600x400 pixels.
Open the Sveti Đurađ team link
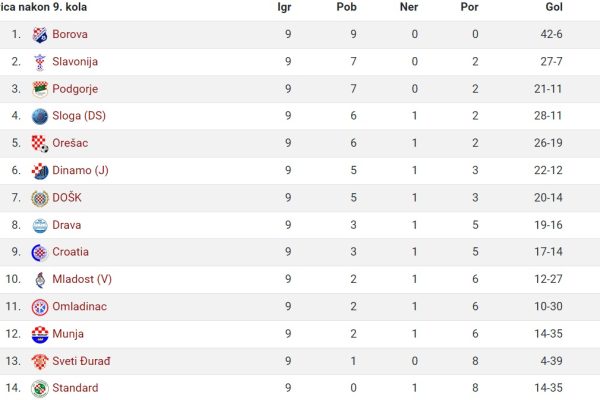(x=81, y=361)
